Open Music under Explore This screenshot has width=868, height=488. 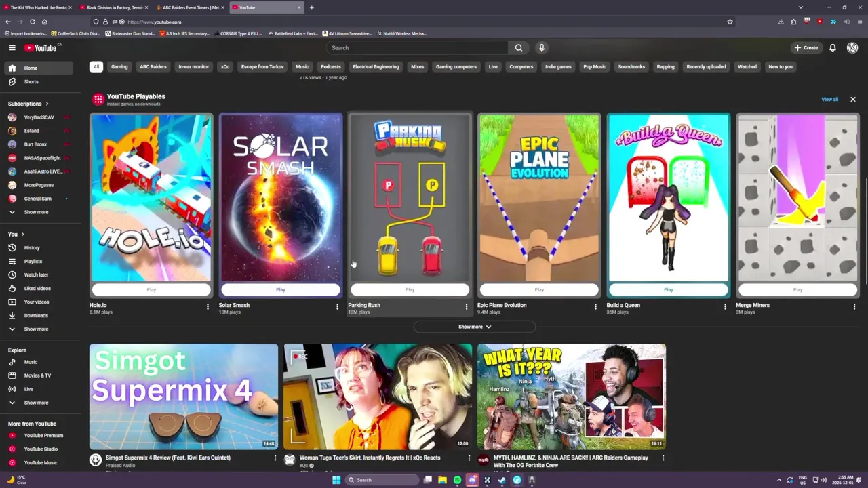(38, 362)
